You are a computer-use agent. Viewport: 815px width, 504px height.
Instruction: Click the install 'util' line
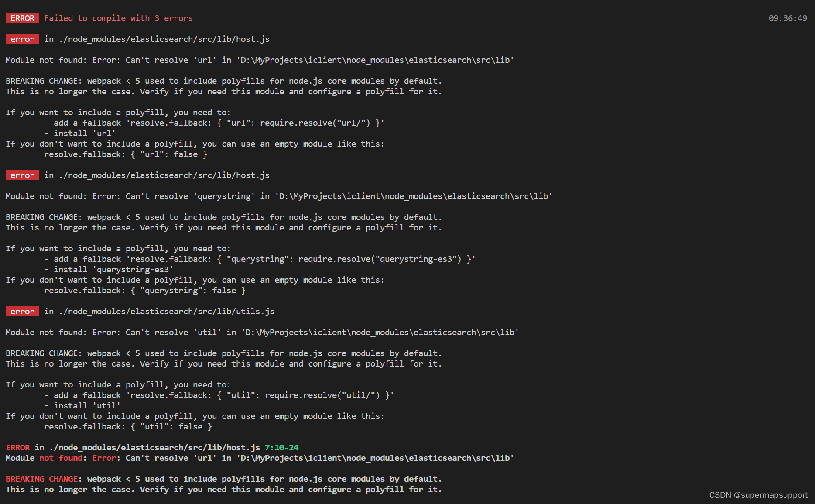pos(82,405)
